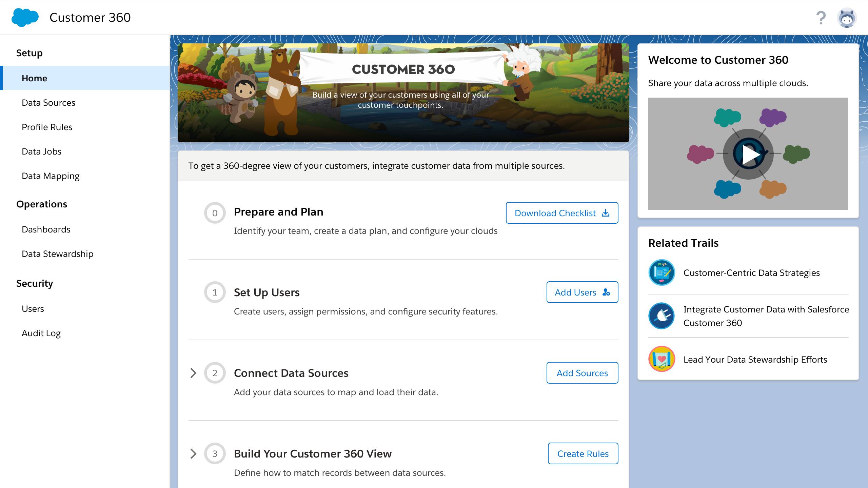The height and width of the screenshot is (488, 868).
Task: Click the Related Trails heading
Action: (683, 243)
